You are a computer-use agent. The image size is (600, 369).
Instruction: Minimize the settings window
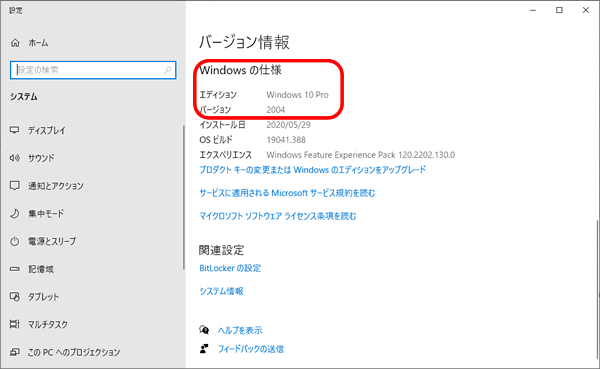click(533, 10)
